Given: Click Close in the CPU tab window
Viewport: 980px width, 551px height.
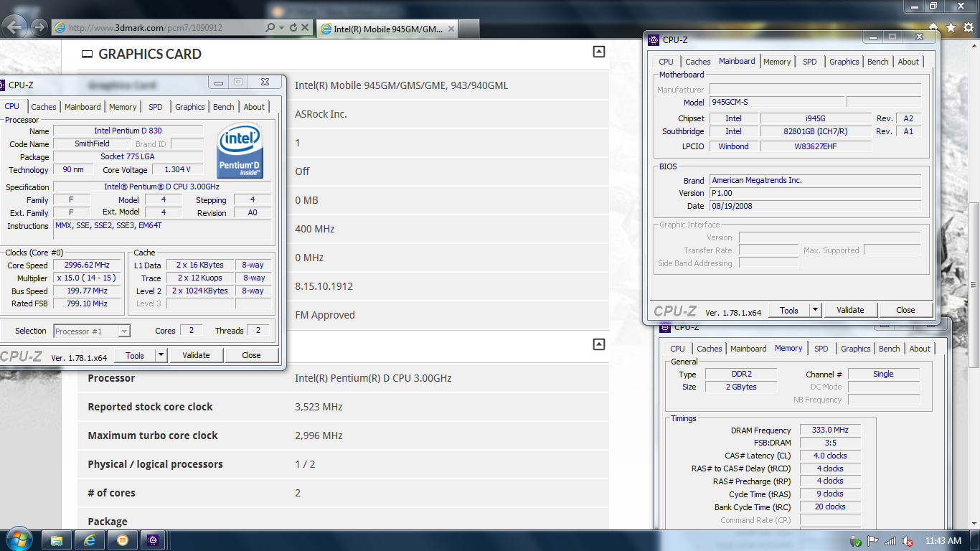Looking at the screenshot, I should click(x=251, y=355).
